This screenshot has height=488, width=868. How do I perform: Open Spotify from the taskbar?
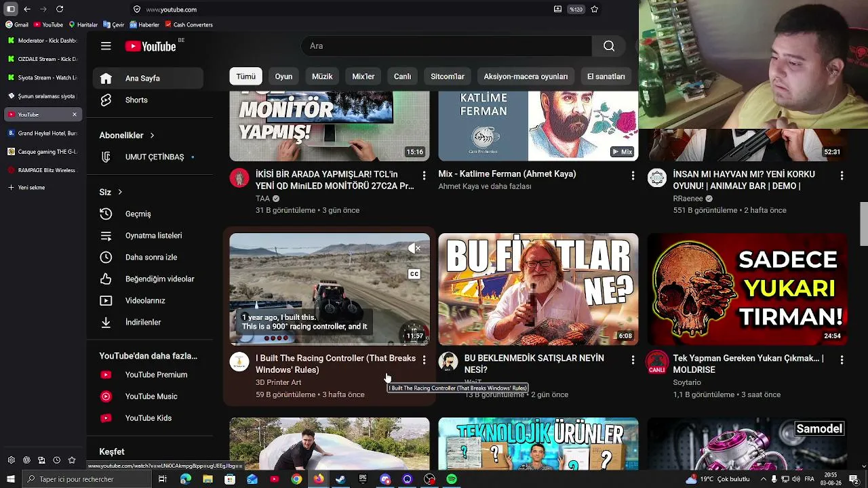(x=452, y=479)
